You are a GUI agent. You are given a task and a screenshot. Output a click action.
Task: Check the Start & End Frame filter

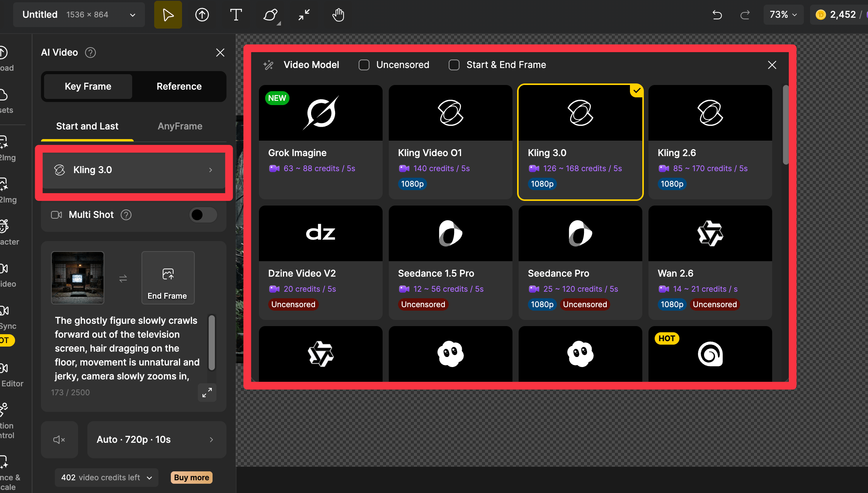[x=454, y=65]
